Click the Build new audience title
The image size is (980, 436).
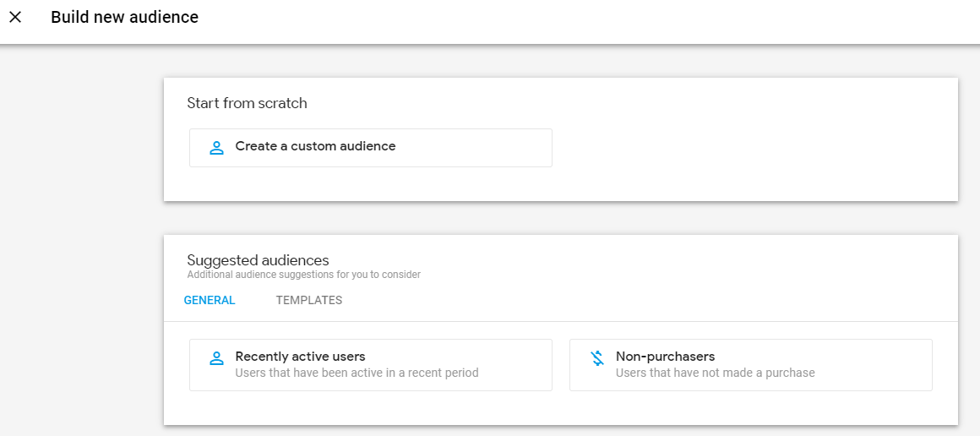coord(124,17)
